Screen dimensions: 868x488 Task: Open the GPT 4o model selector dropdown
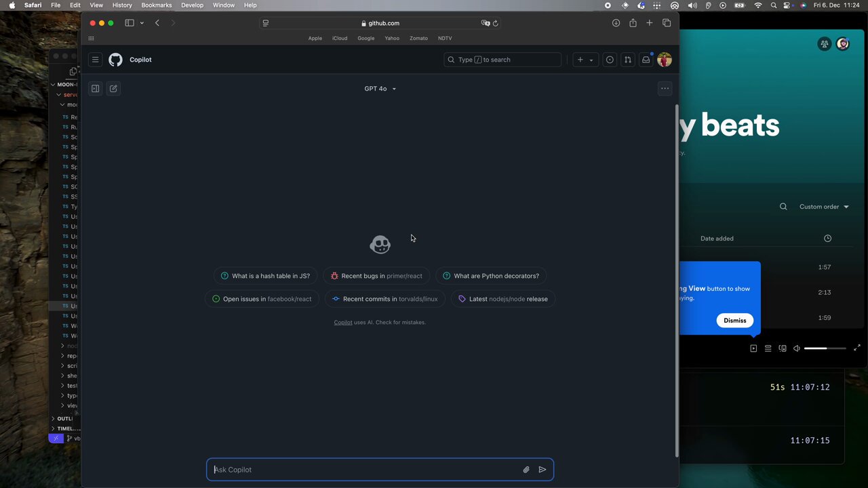pos(380,89)
